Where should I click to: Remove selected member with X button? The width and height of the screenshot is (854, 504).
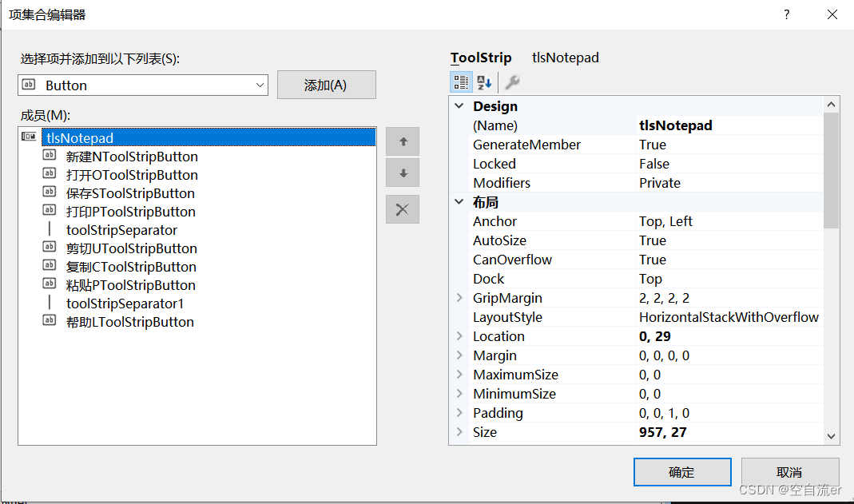[x=403, y=209]
